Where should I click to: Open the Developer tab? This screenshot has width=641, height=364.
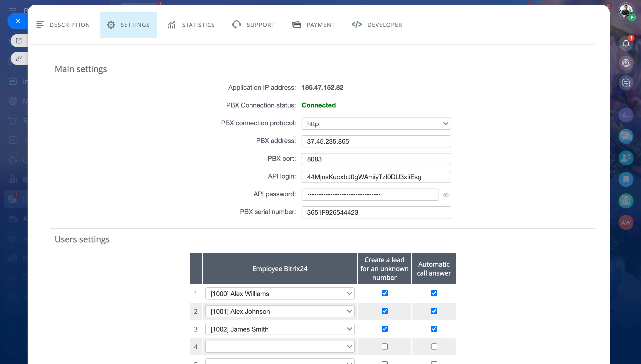tap(377, 25)
